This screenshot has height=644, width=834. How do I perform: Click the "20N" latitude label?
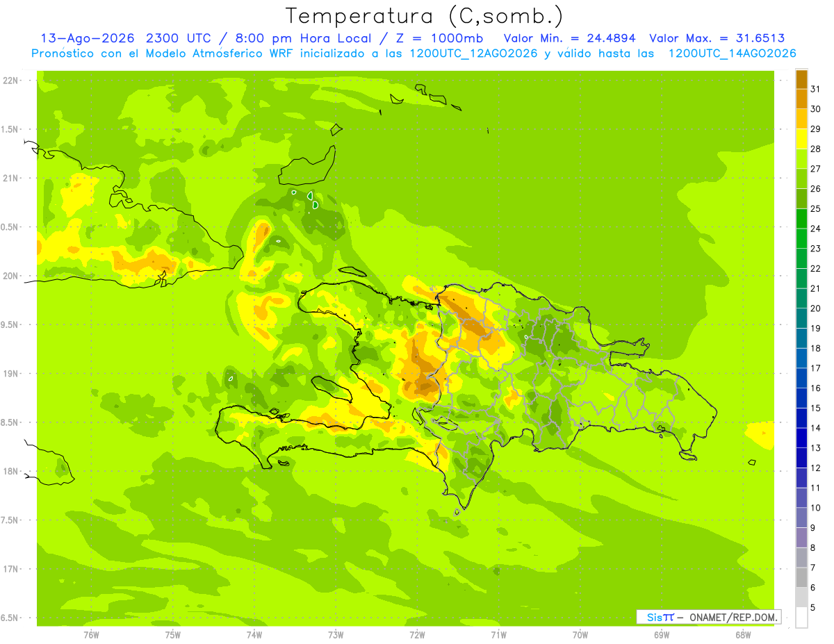point(10,276)
